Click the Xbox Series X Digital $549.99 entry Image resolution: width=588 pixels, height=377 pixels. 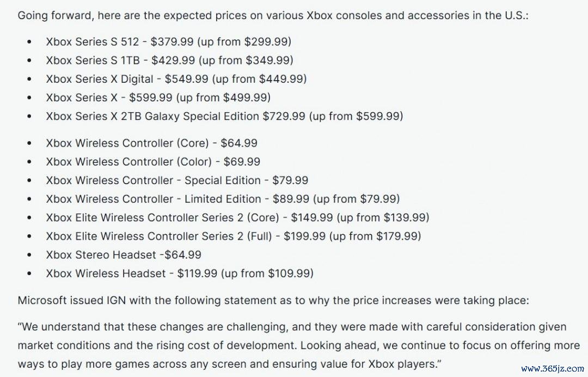(x=176, y=79)
